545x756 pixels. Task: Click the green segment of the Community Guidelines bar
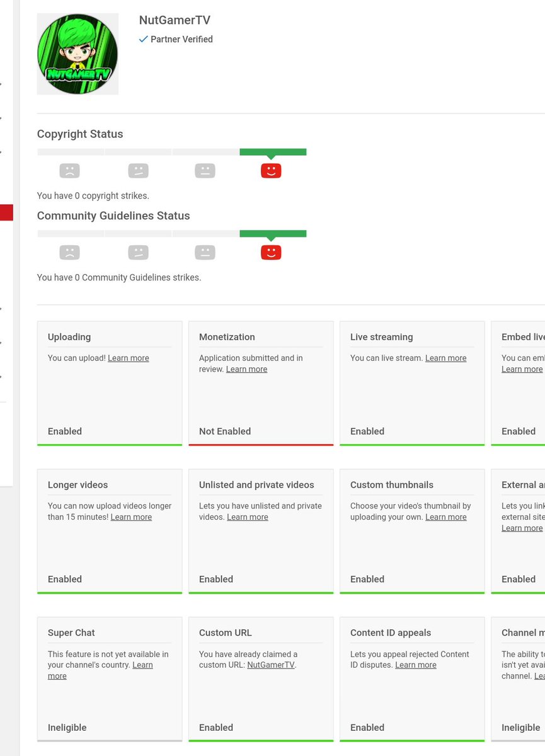273,234
